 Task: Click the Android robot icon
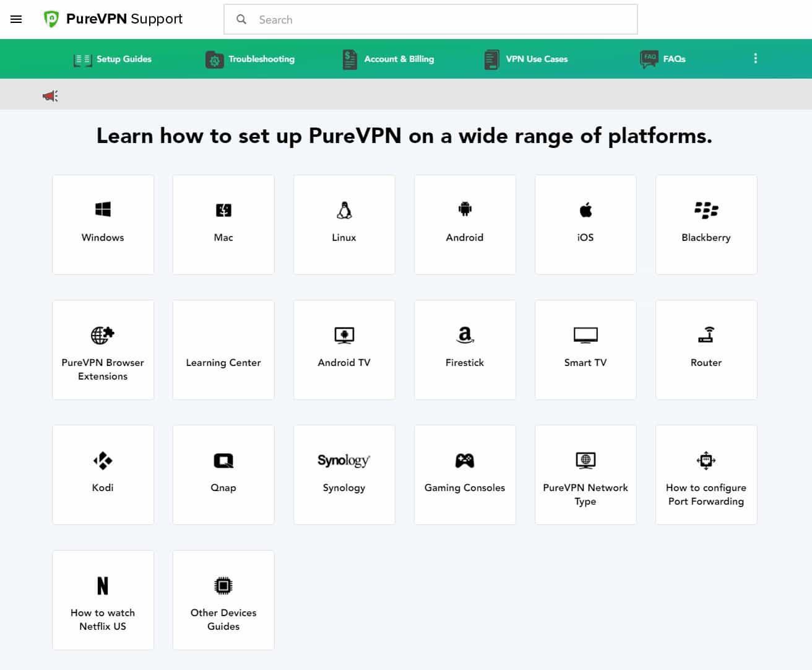click(465, 209)
